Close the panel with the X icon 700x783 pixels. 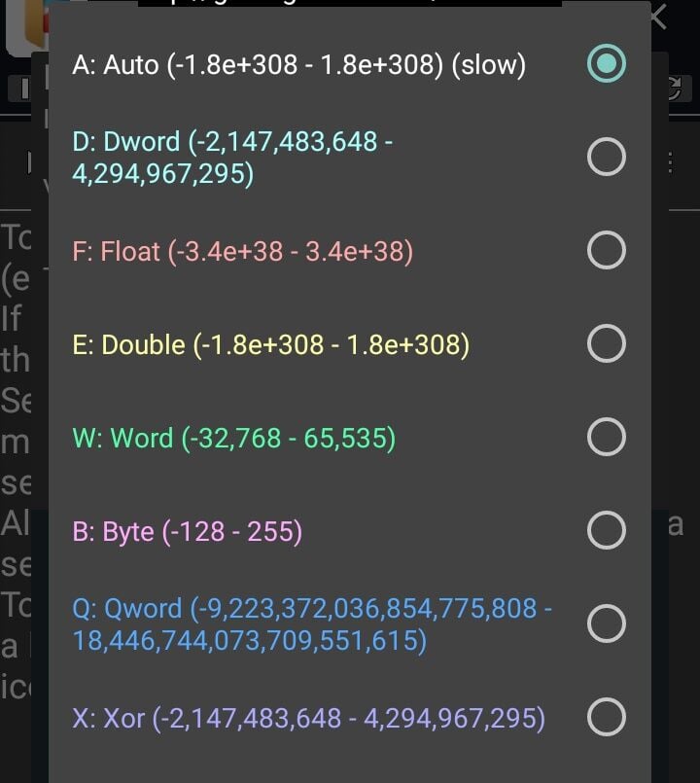[660, 17]
